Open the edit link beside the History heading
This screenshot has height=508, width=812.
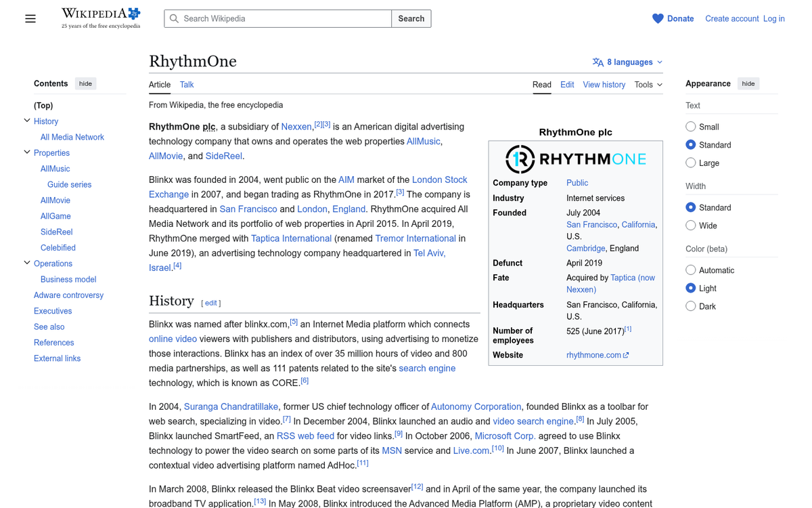coord(210,302)
